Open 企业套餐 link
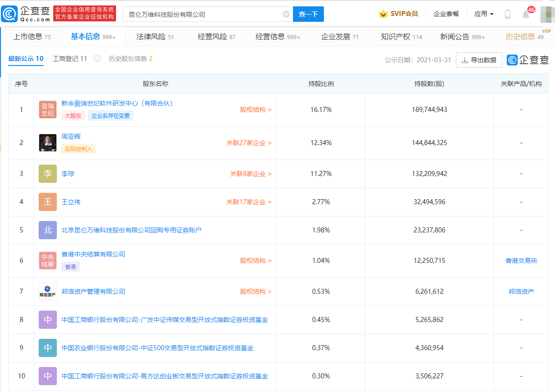Viewport: 555px width, 392px height. 446,14
